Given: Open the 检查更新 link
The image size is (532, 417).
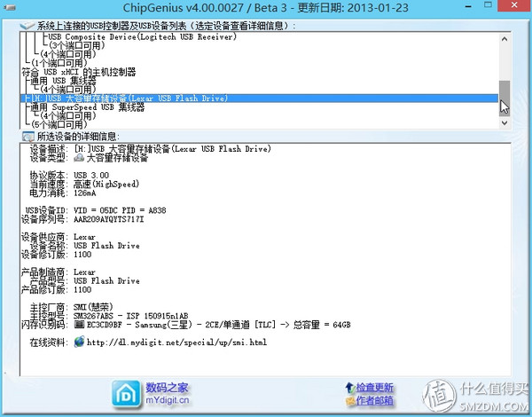Looking at the screenshot, I should (374, 388).
